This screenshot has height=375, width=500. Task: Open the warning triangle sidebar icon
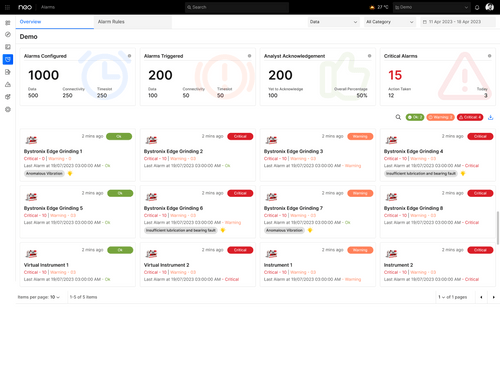click(8, 84)
